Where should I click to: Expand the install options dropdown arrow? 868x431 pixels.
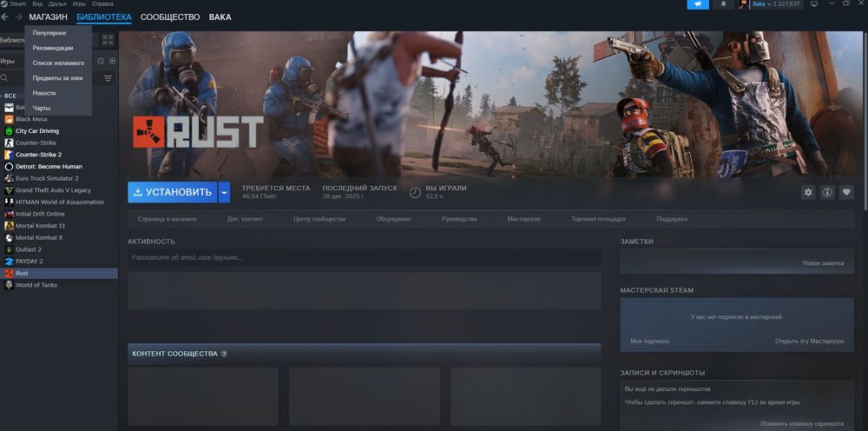[224, 192]
